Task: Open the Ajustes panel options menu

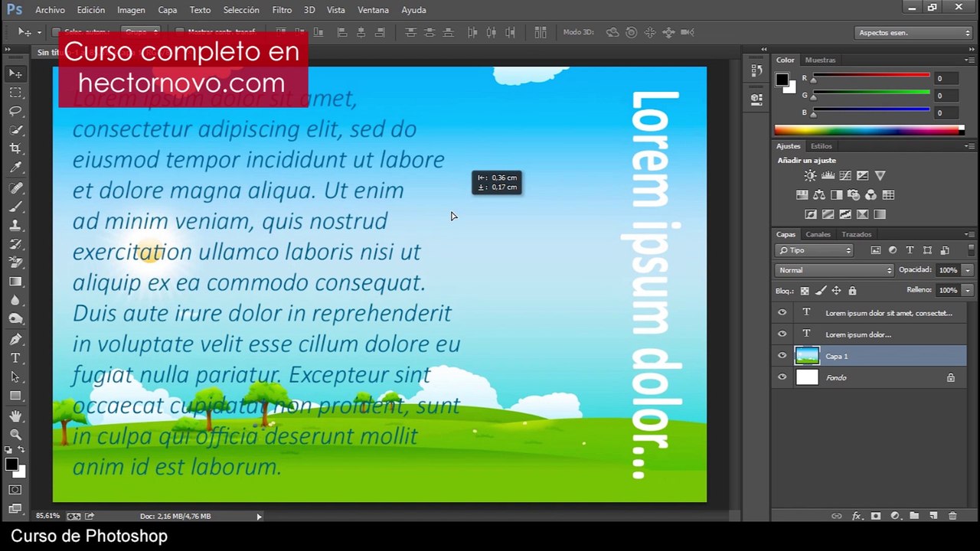Action: (970, 145)
